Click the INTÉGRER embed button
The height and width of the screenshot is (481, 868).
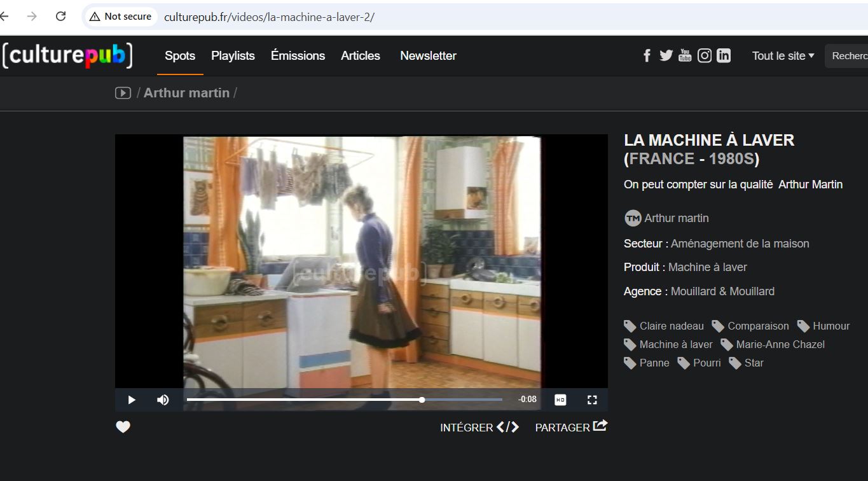[x=479, y=428]
